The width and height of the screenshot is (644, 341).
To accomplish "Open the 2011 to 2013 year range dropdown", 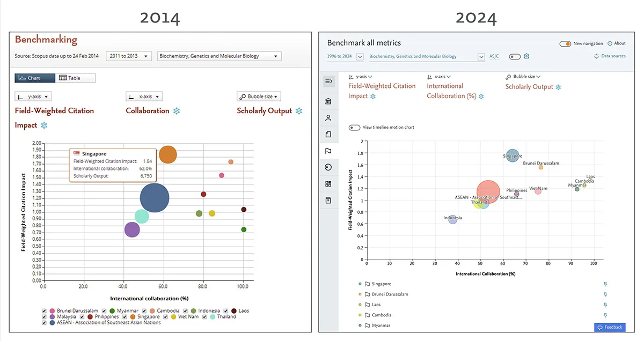I will point(129,56).
